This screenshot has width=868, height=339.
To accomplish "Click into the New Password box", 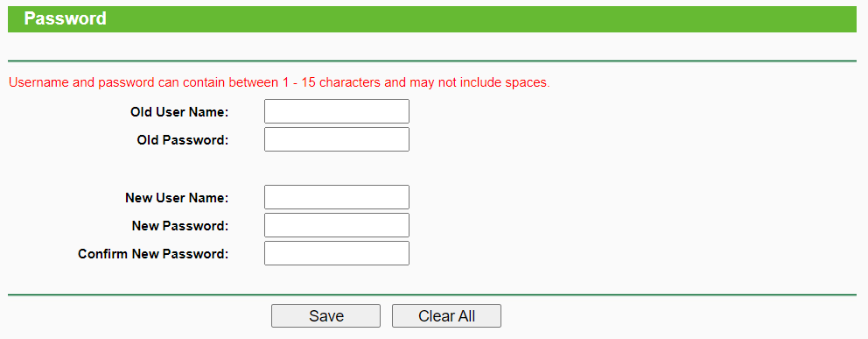I will tap(337, 225).
